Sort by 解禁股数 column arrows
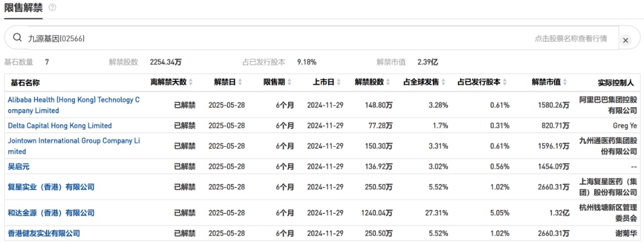 coord(388,82)
